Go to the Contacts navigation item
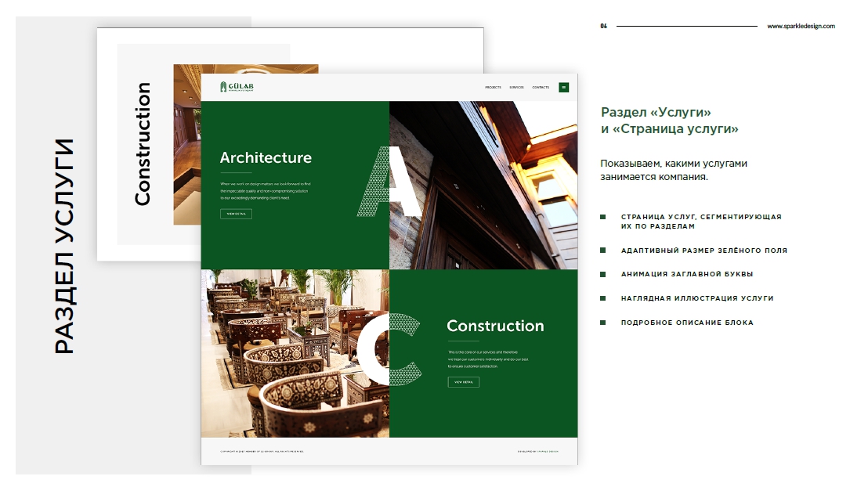Viewport: 868px width, 487px height. click(541, 88)
